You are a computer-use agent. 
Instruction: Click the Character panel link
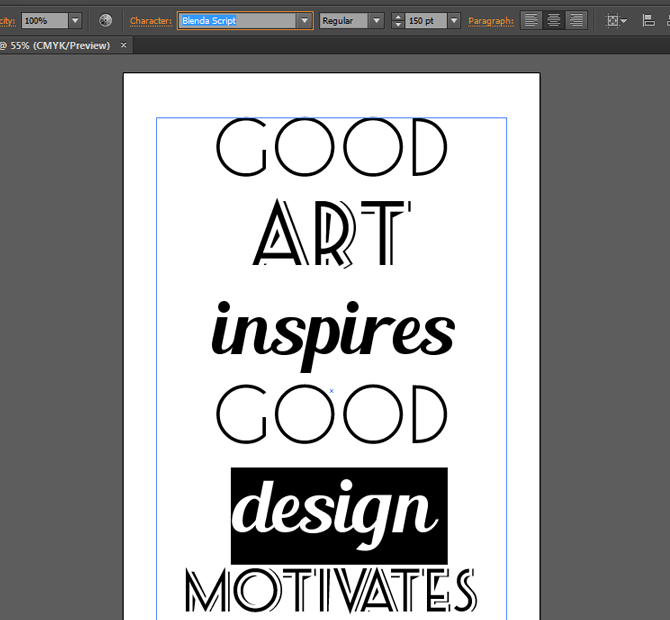click(x=151, y=20)
